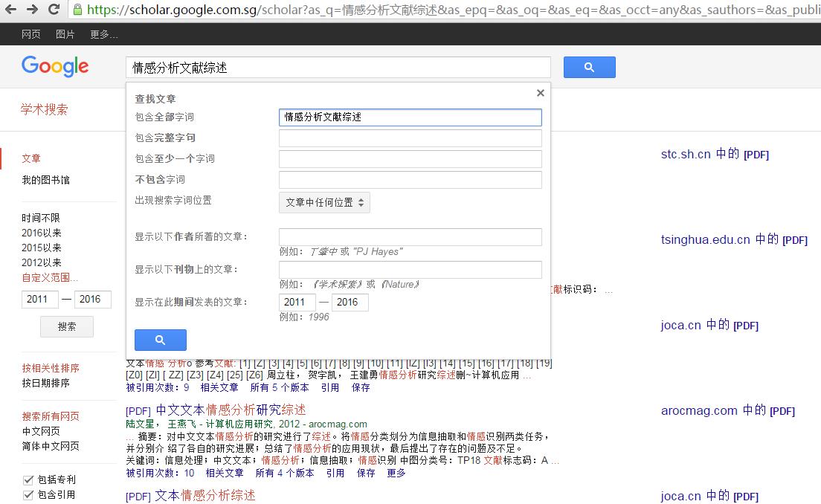Click 所有 5 个版本 link
This screenshot has height=504, width=821.
[280, 387]
